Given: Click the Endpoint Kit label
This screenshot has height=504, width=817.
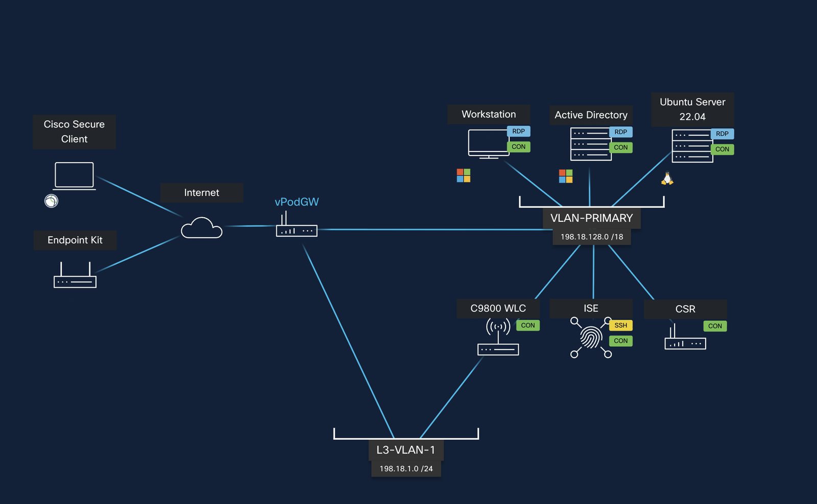Looking at the screenshot, I should (x=75, y=240).
